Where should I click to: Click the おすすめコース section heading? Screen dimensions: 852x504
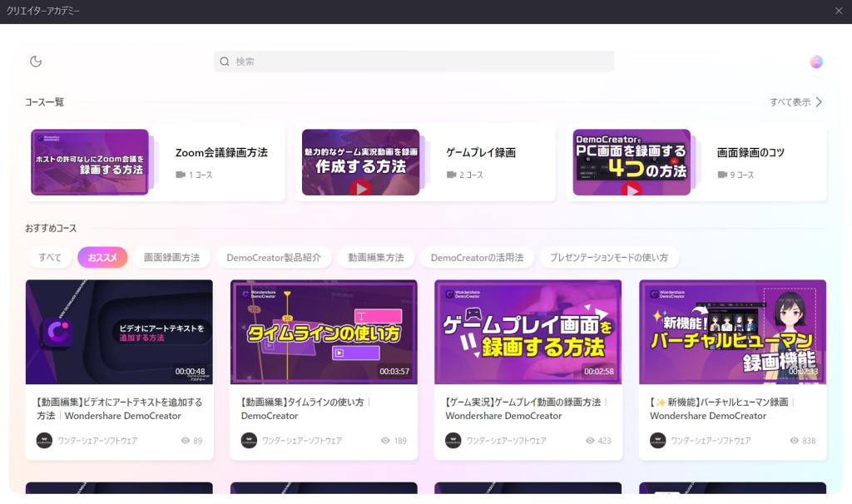[x=51, y=228]
